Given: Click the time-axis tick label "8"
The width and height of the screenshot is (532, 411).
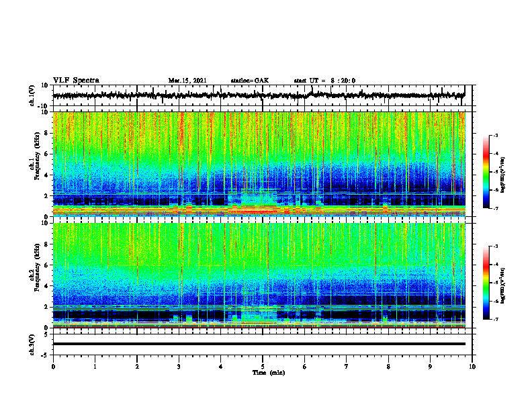Looking at the screenshot, I should point(388,367).
